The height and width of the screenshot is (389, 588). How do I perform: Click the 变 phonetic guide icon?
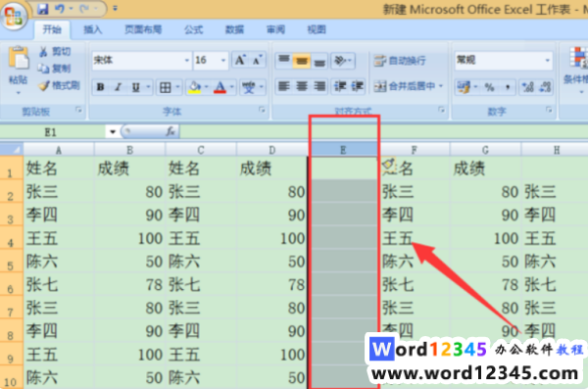pos(248,87)
